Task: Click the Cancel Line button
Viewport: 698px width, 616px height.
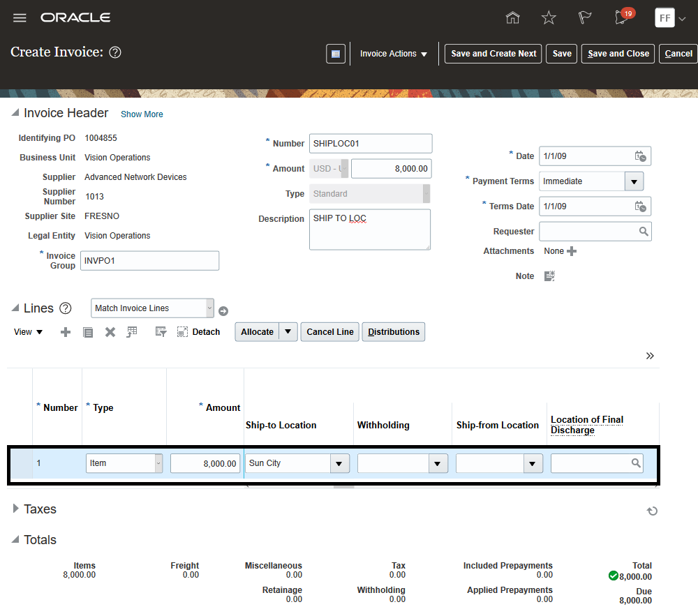Action: 330,332
